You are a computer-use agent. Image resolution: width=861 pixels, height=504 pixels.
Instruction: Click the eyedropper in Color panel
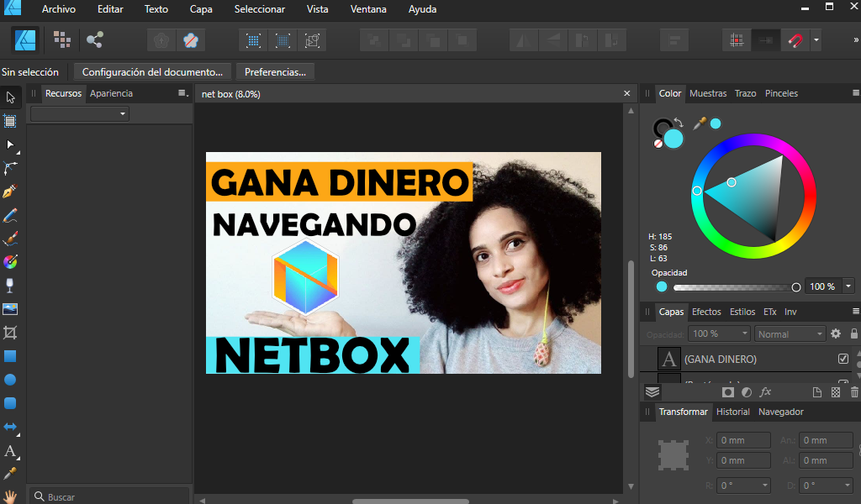pyautogui.click(x=699, y=123)
